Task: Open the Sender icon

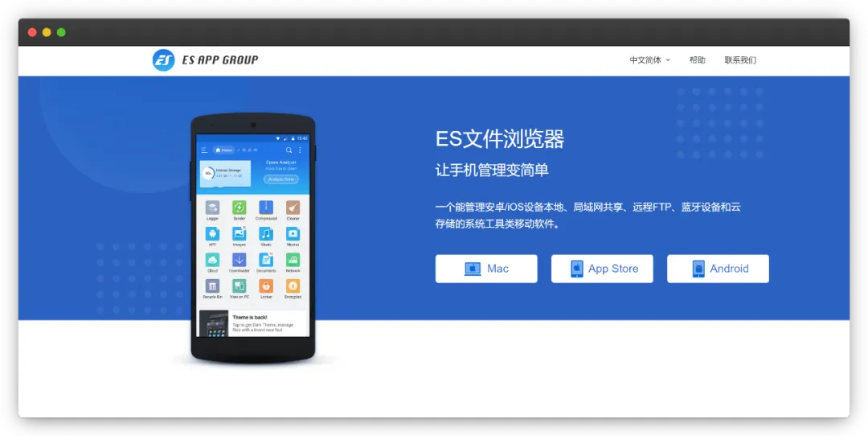Action: [240, 208]
